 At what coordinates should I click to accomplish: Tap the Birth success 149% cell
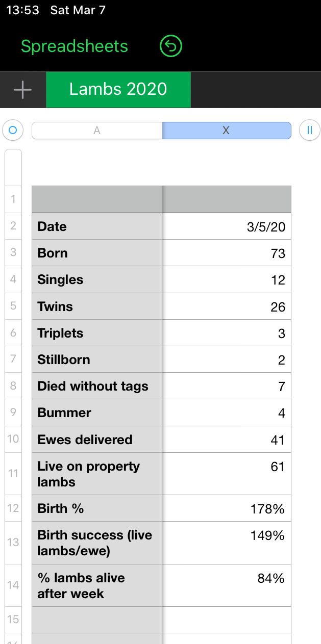coord(227,543)
